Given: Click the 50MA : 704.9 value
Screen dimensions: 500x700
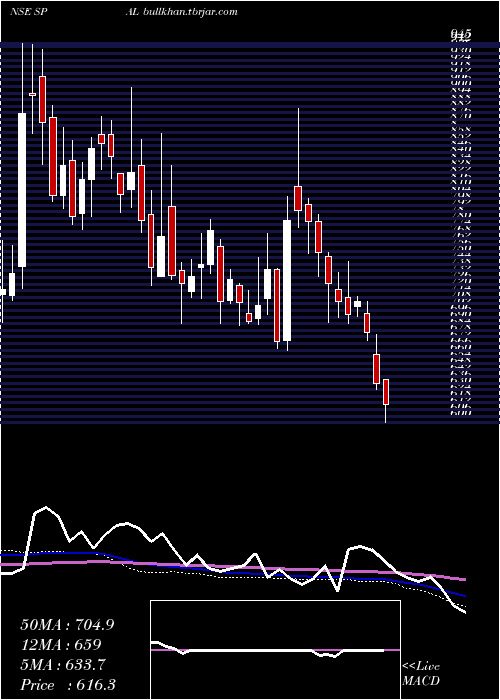Looking at the screenshot, I should 67,625.
